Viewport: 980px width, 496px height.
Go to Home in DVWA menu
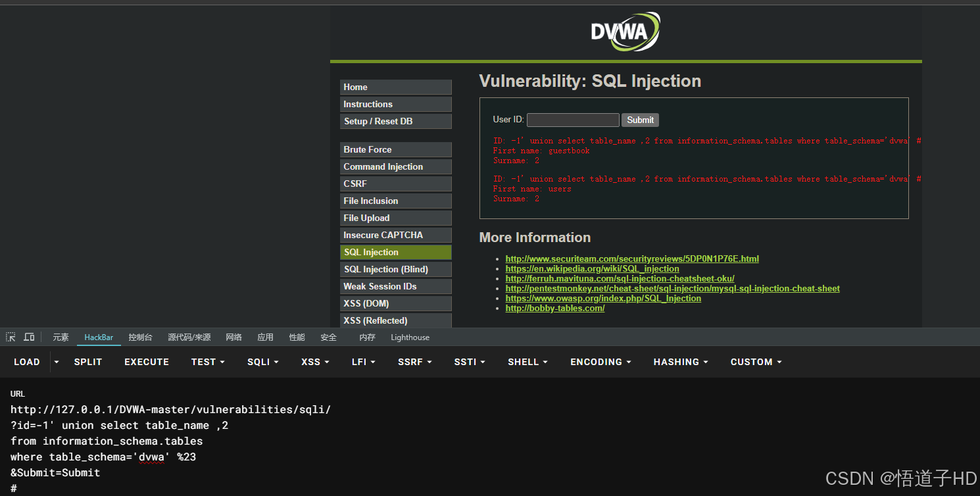click(x=396, y=87)
